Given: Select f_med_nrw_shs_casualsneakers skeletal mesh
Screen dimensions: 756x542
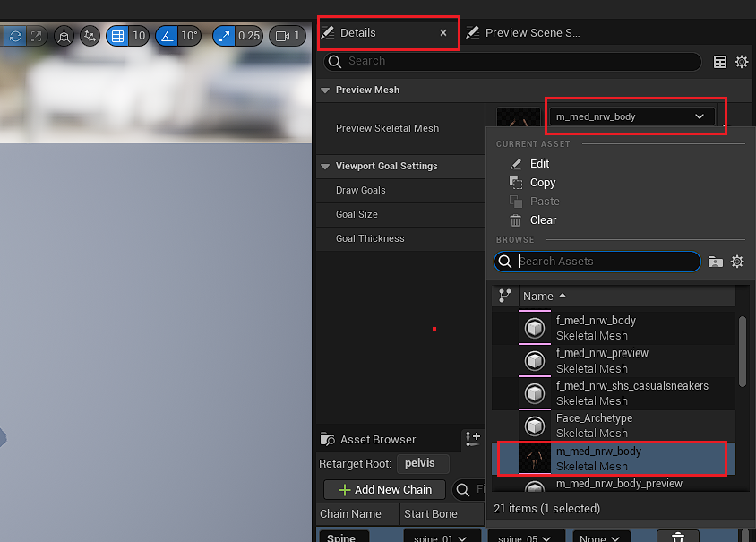Looking at the screenshot, I should 614,393.
